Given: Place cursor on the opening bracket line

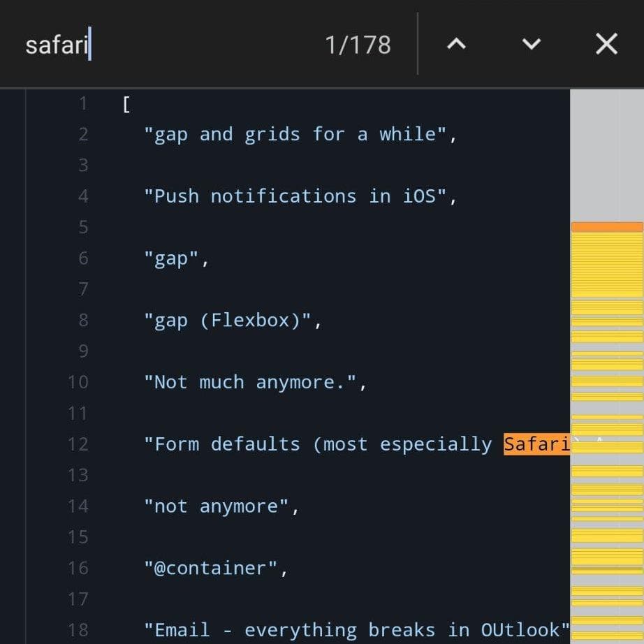Looking at the screenshot, I should point(124,103).
